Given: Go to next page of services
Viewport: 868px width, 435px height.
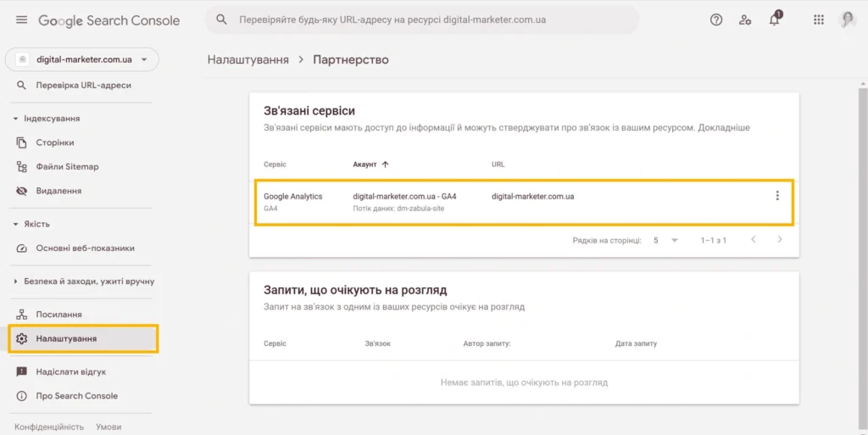Looking at the screenshot, I should pyautogui.click(x=780, y=240).
